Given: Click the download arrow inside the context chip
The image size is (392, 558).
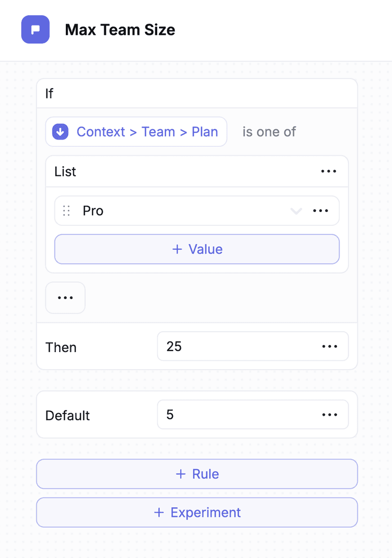Looking at the screenshot, I should pyautogui.click(x=60, y=132).
